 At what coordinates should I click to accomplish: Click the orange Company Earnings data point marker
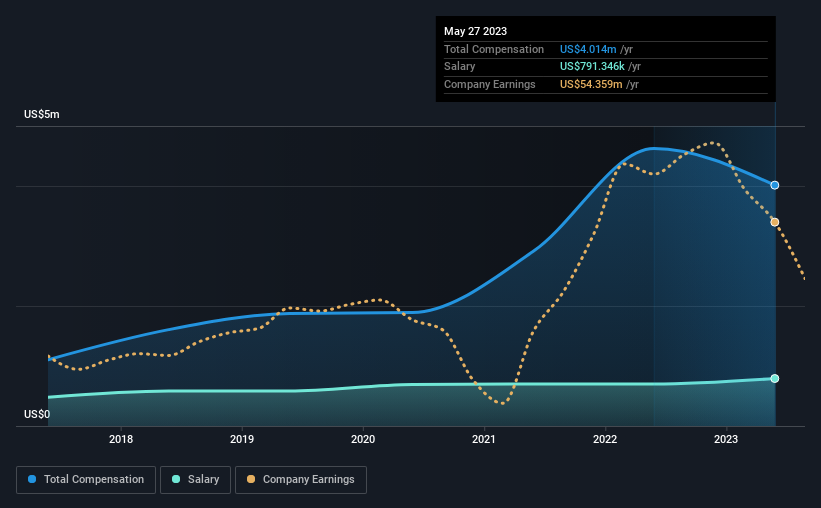774,222
